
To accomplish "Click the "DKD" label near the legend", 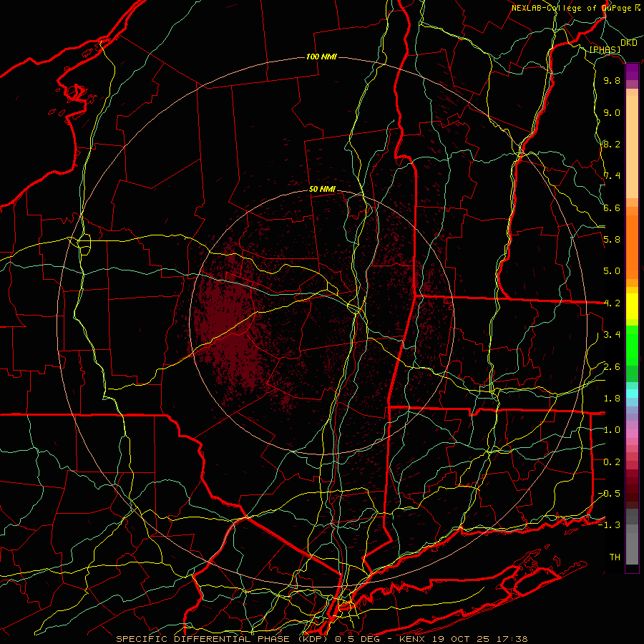I will click(629, 43).
